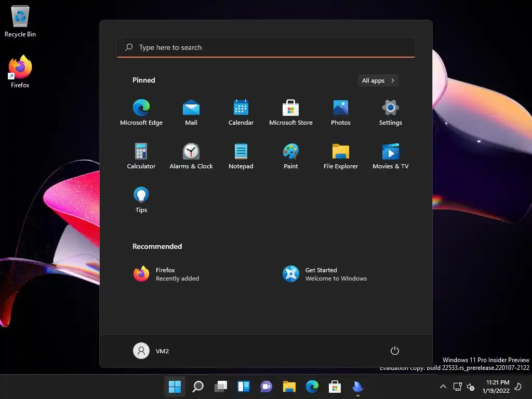Click the muted volume tray icon
532x399 pixels.
(471, 387)
